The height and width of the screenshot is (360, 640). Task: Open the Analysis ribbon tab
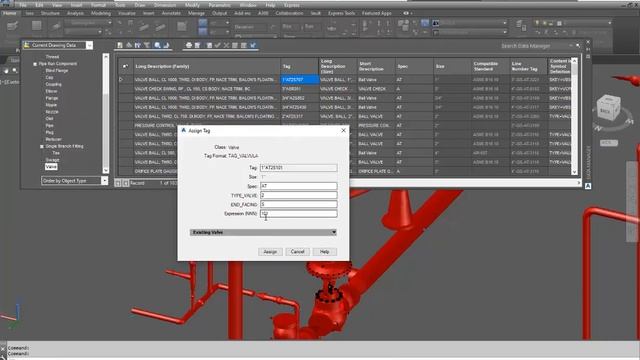(75, 13)
